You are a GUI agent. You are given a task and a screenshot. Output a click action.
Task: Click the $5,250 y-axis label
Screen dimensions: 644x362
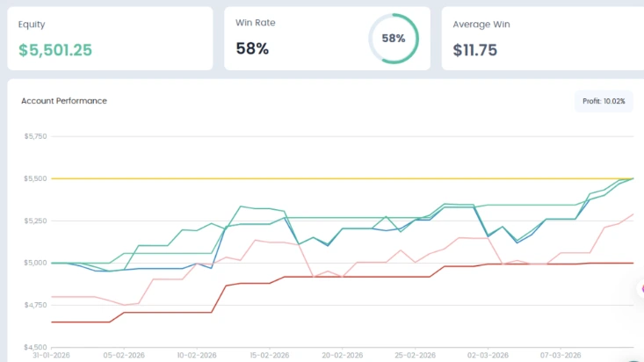[36, 221]
